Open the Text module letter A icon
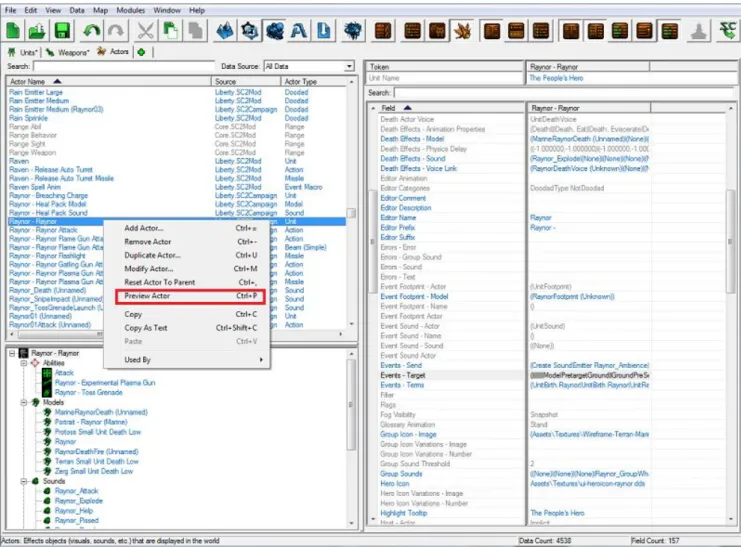Screen dimensions: 741x547 pyautogui.click(x=299, y=31)
